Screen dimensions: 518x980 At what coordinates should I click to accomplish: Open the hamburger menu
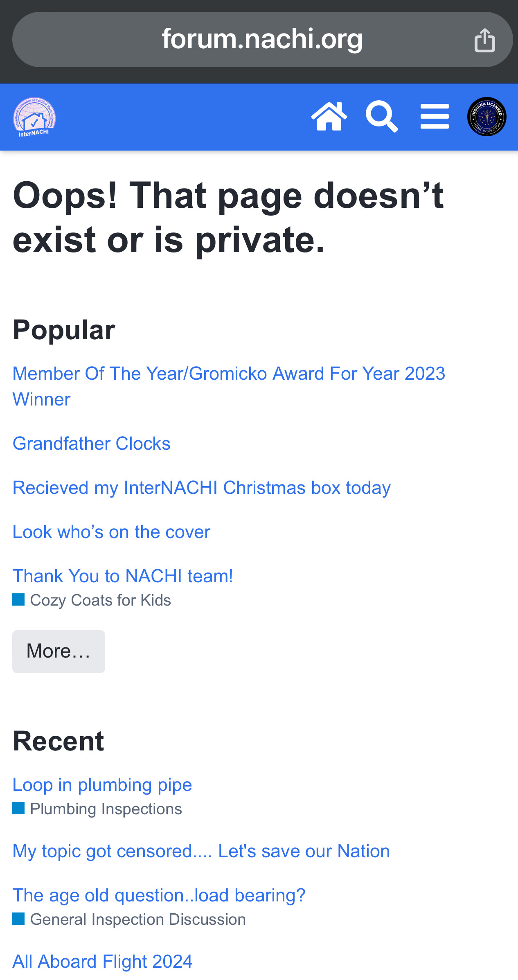click(435, 117)
